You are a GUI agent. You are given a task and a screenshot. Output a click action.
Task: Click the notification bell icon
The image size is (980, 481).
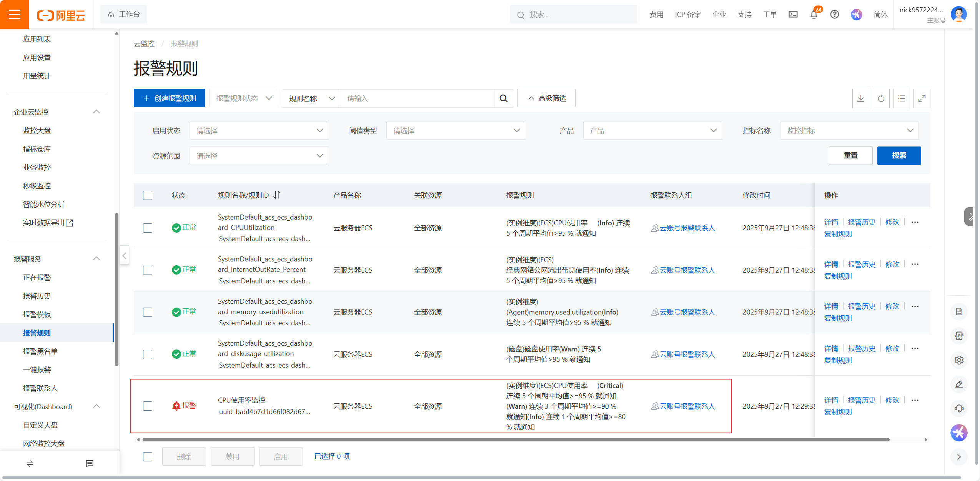point(814,15)
